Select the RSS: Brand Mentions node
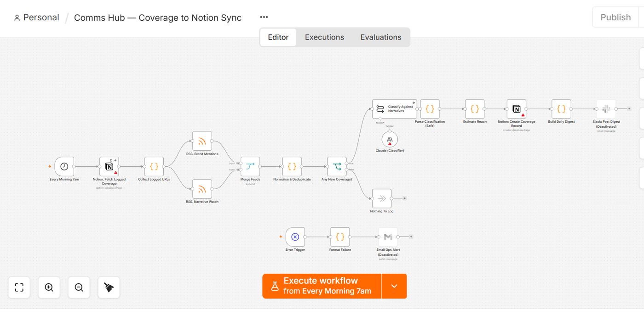Image resolution: width=644 pixels, height=316 pixels. coord(202,141)
